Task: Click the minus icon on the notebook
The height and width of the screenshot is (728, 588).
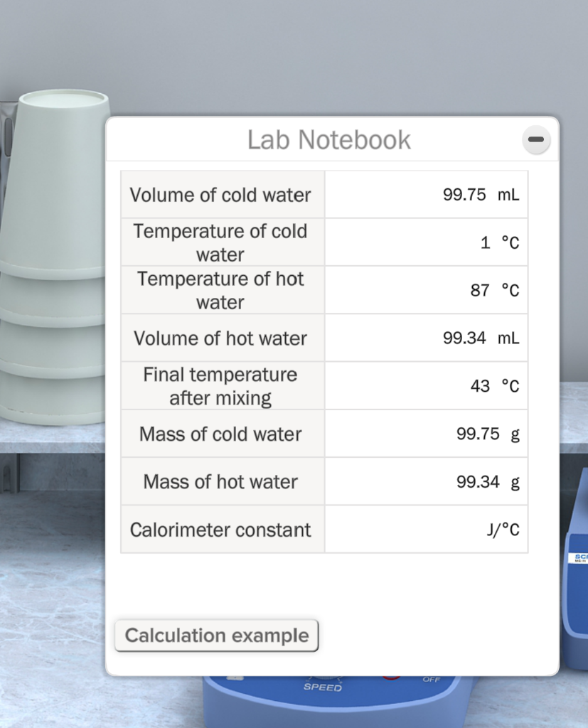Action: pyautogui.click(x=535, y=139)
